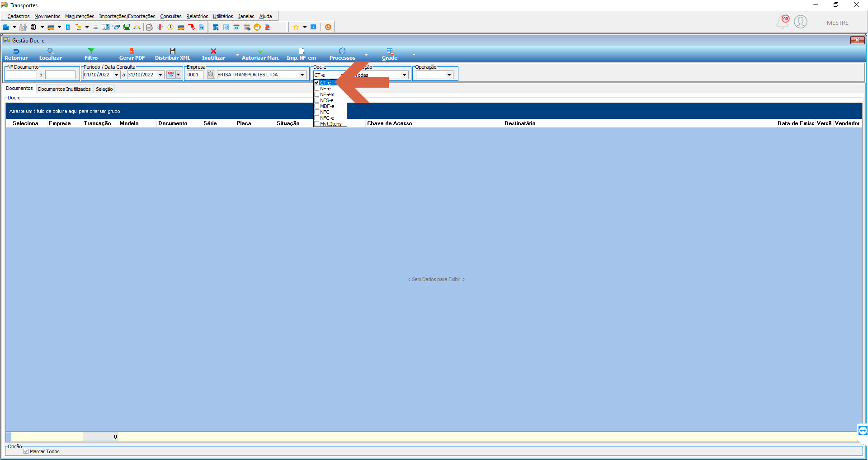This screenshot has width=868, height=460.
Task: Check the NFC checkbox option
Action: click(316, 112)
